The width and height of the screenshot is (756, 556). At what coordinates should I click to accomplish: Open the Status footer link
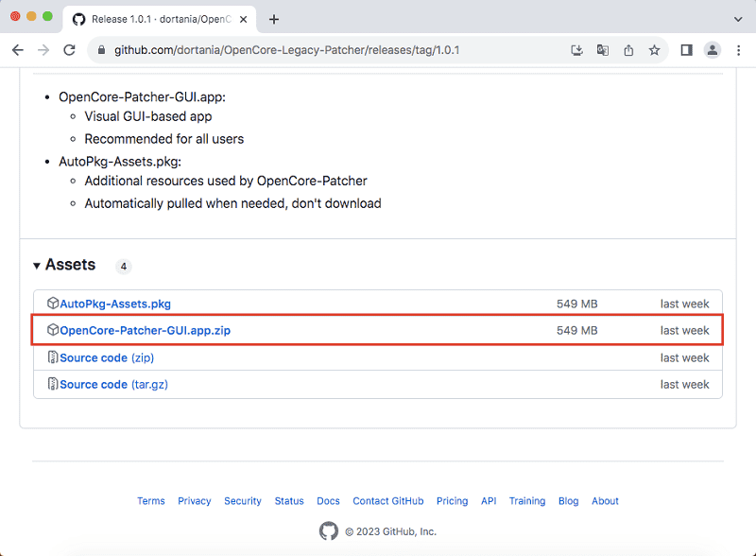[289, 501]
